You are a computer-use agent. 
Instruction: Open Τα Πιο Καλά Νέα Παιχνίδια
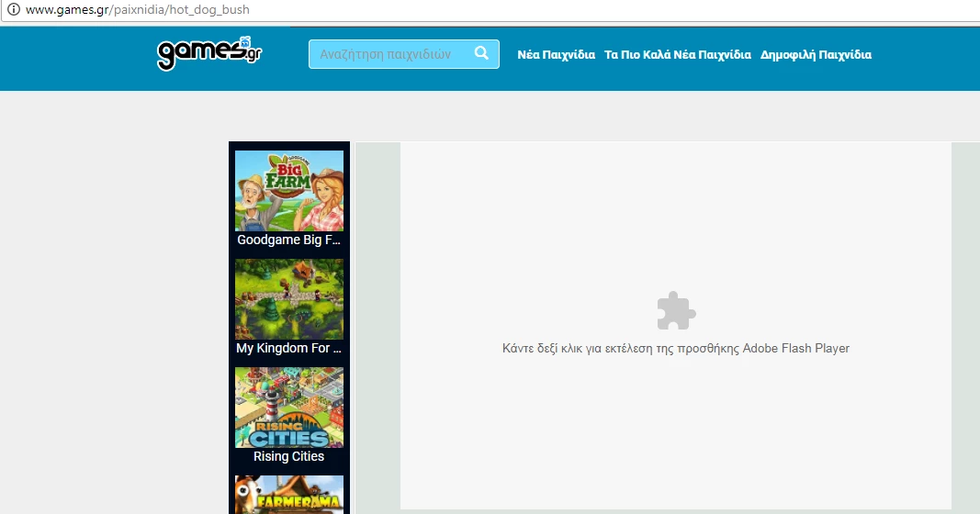coord(678,55)
